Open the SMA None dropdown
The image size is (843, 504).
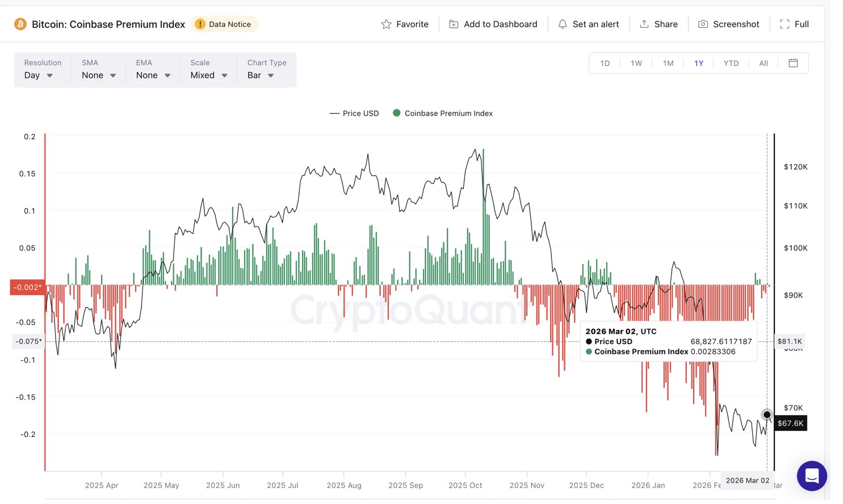99,75
